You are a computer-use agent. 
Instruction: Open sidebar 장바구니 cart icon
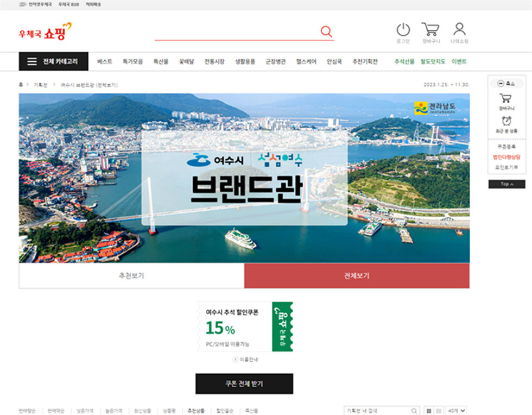click(x=506, y=99)
